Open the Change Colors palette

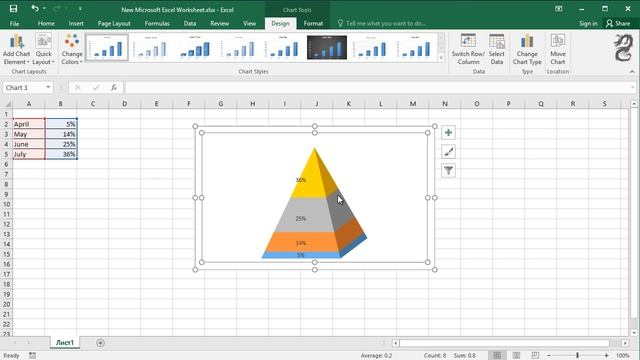pos(72,49)
